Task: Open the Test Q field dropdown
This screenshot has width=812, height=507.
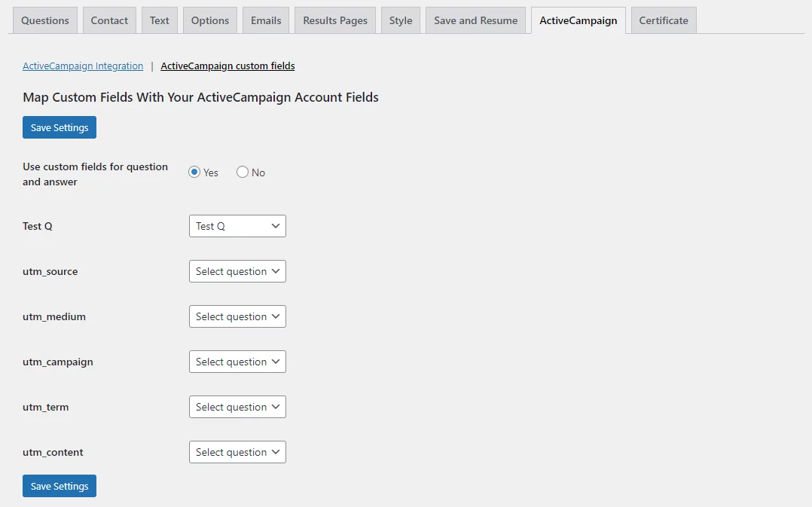Action: (x=237, y=226)
